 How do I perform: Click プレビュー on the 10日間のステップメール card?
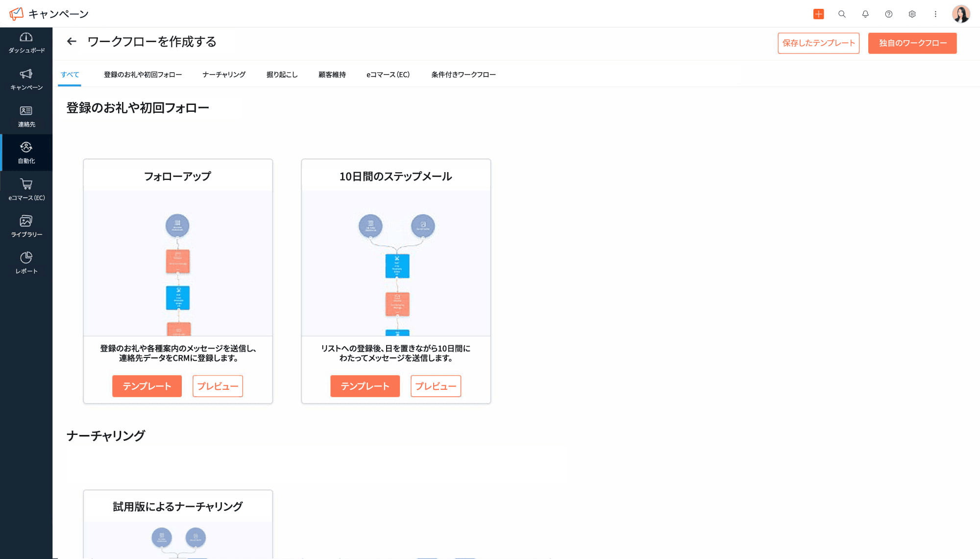tap(436, 386)
